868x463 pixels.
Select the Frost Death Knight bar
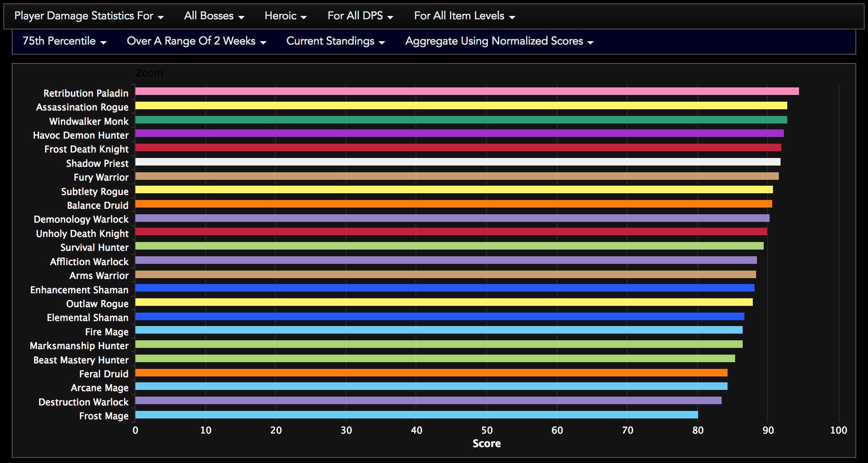[x=458, y=148]
